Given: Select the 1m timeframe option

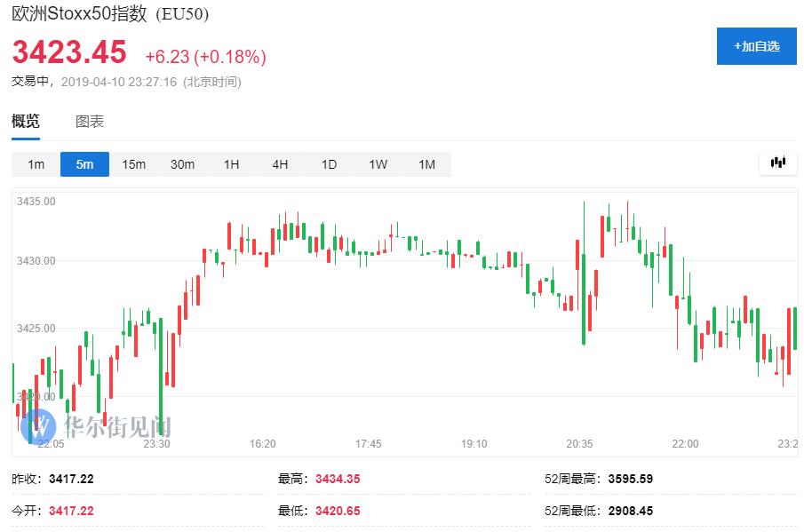Looking at the screenshot, I should 36,164.
